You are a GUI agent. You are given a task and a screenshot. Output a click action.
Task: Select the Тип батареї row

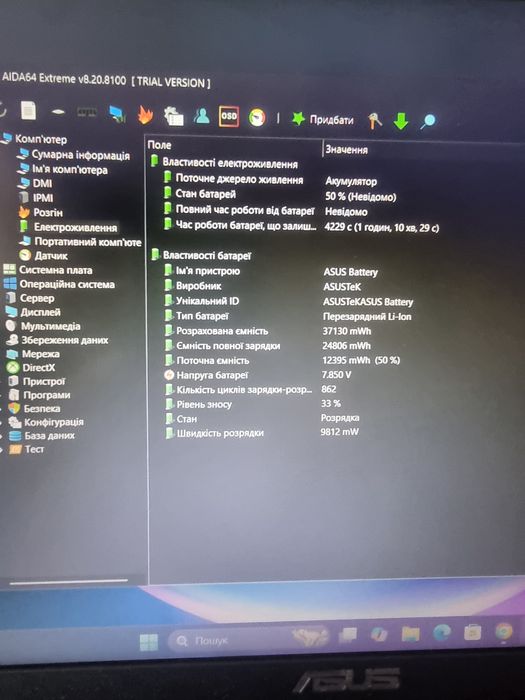pos(288,316)
